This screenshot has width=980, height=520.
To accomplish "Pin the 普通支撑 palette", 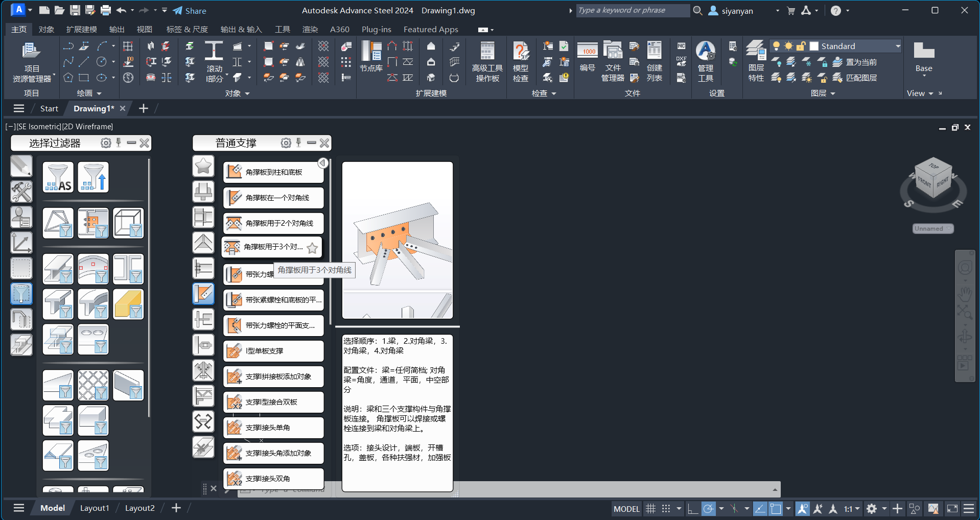I will [x=299, y=143].
